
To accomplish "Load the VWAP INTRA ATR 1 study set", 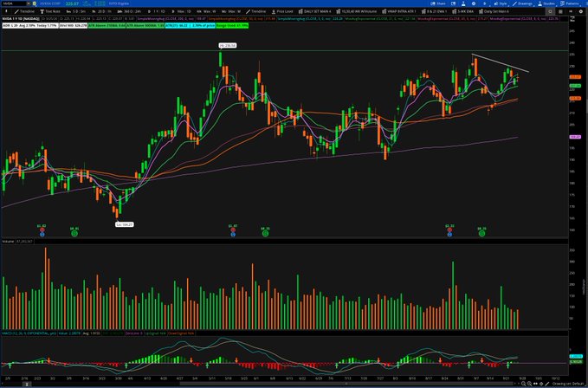I will 399,11.
